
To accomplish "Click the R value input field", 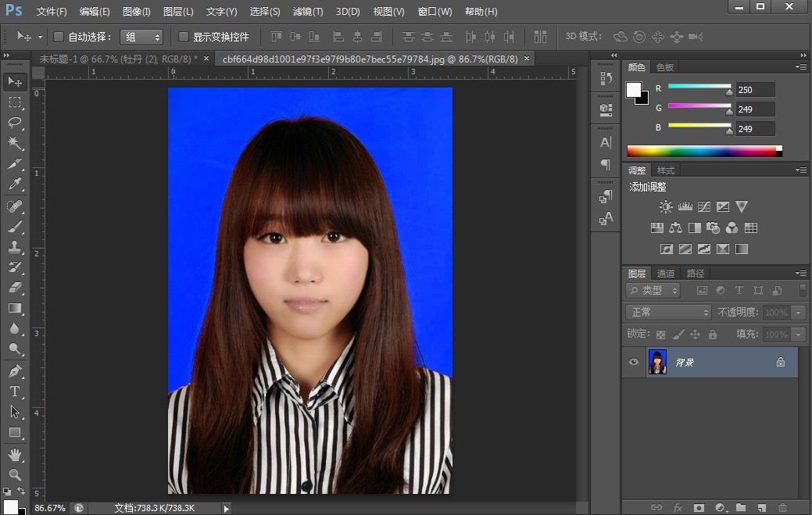I will tap(754, 90).
